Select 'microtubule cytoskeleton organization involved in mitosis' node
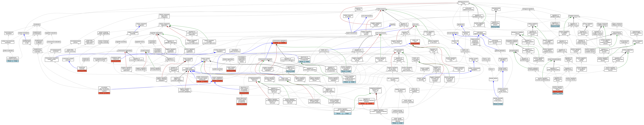The width and height of the screenshot is (644, 125). [x=242, y=59]
